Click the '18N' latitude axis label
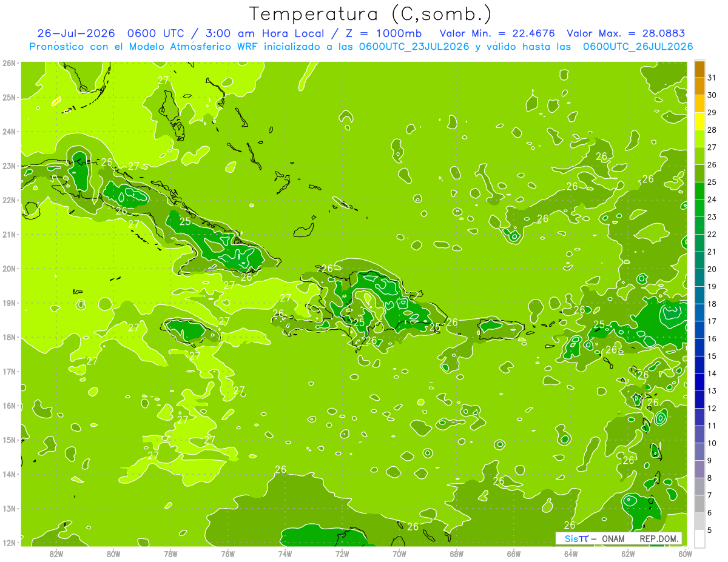The height and width of the screenshot is (562, 728). tap(9, 337)
